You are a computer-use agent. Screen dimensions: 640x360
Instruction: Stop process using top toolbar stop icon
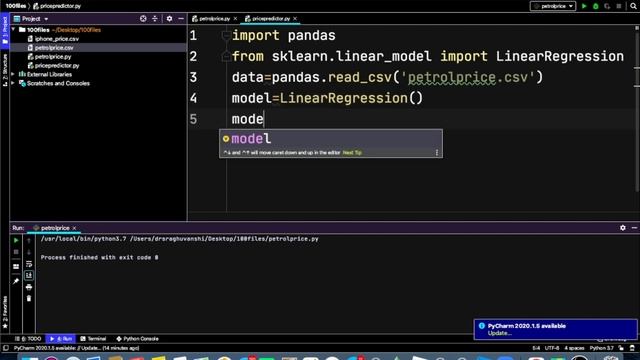pos(619,6)
